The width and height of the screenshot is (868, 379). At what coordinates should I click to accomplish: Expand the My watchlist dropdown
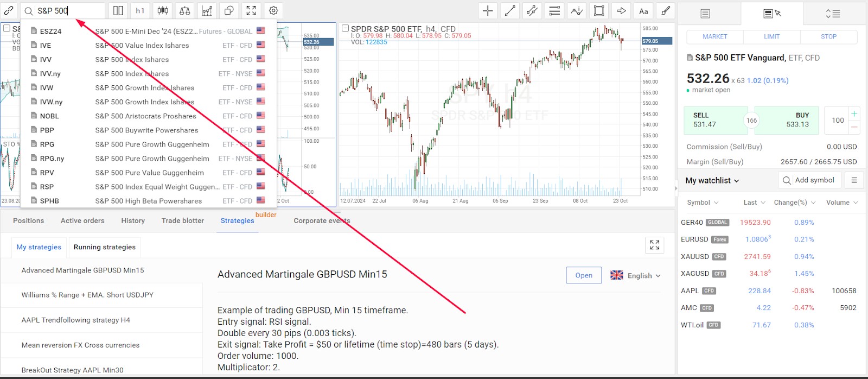click(712, 180)
